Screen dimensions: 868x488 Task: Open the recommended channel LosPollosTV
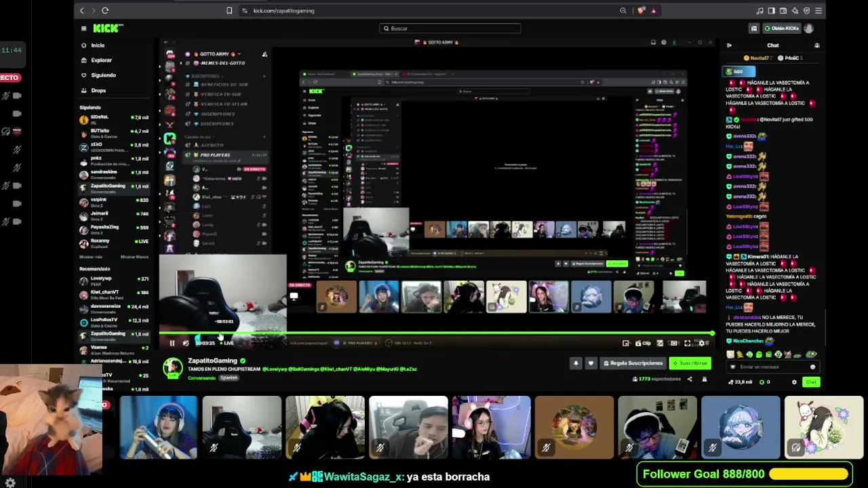pyautogui.click(x=114, y=321)
